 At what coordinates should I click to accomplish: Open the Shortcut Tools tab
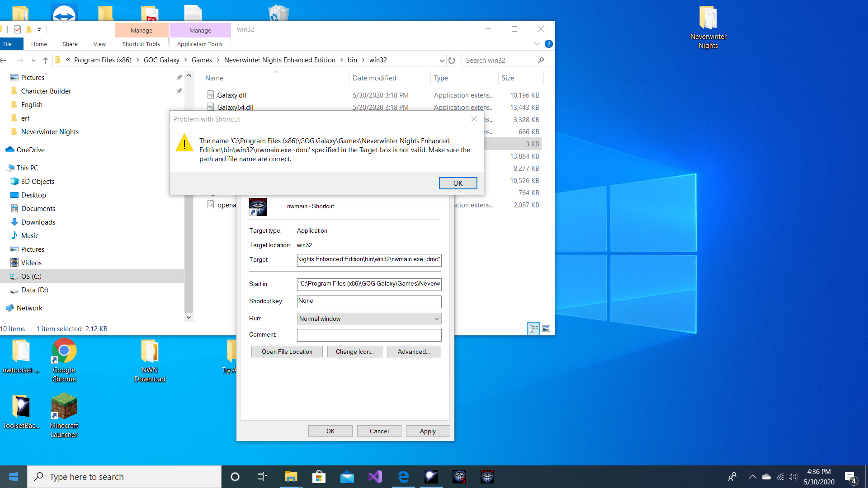pos(141,44)
